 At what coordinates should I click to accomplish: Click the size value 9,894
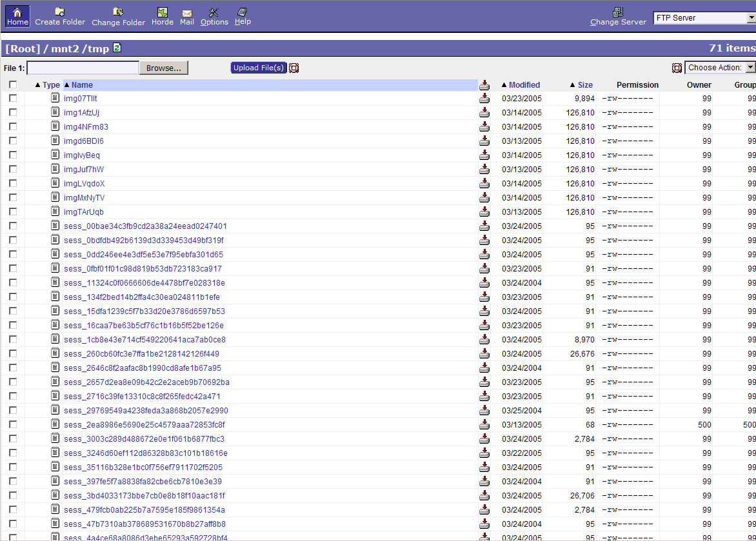[x=584, y=99]
